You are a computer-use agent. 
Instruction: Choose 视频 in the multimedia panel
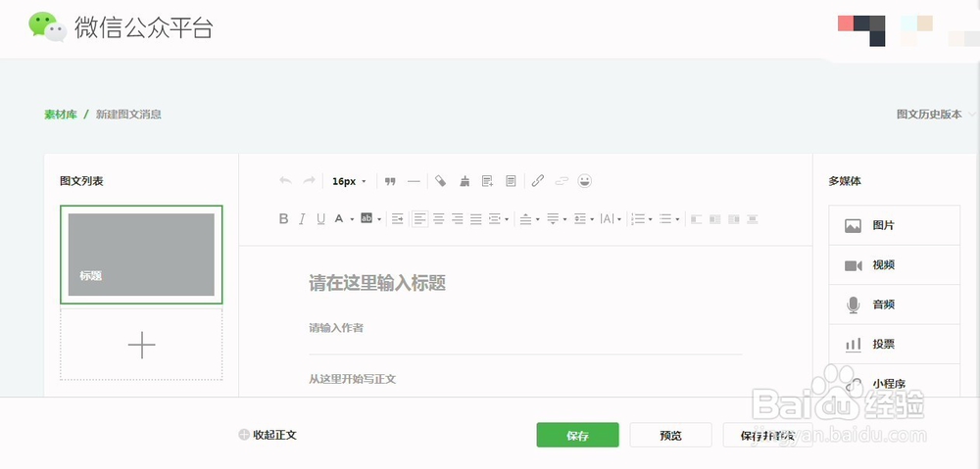click(895, 265)
